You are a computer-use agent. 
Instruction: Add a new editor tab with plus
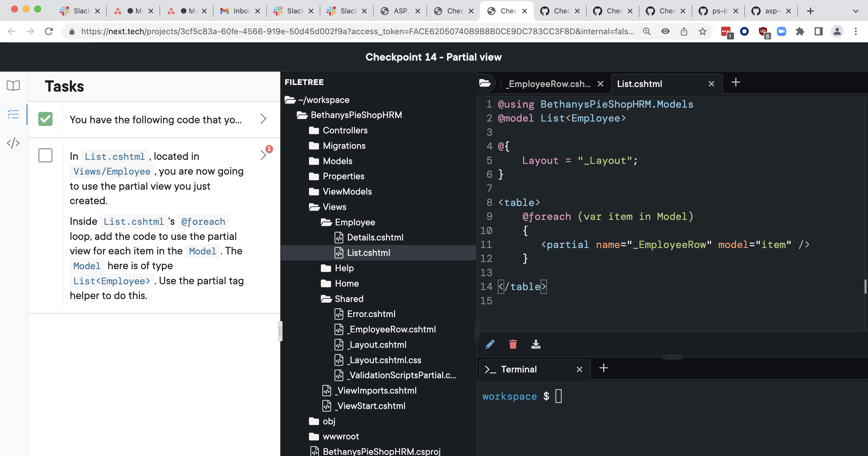736,83
